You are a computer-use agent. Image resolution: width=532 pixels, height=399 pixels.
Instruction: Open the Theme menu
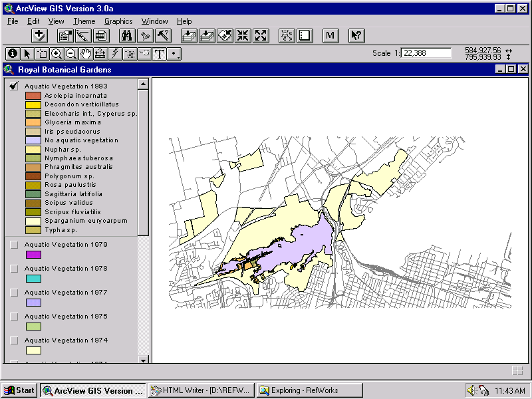point(85,21)
